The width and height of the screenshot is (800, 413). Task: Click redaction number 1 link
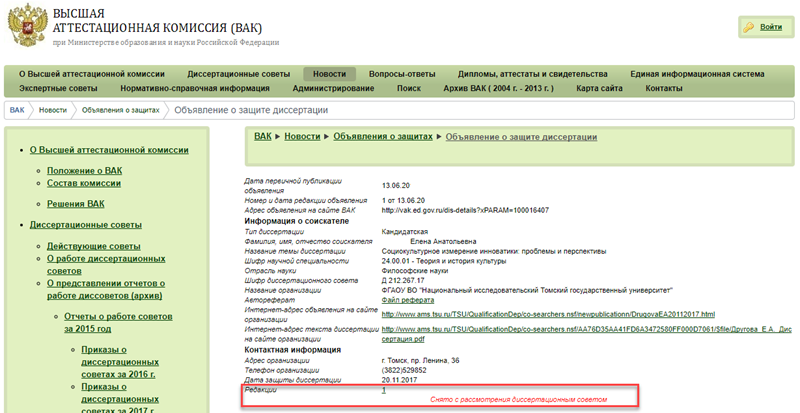tap(384, 390)
